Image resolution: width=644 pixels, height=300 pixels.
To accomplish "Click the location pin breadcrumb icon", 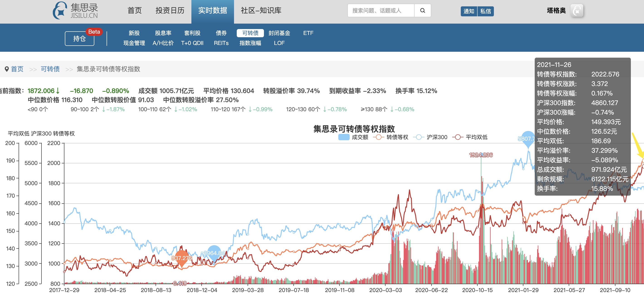I will click(x=7, y=69).
